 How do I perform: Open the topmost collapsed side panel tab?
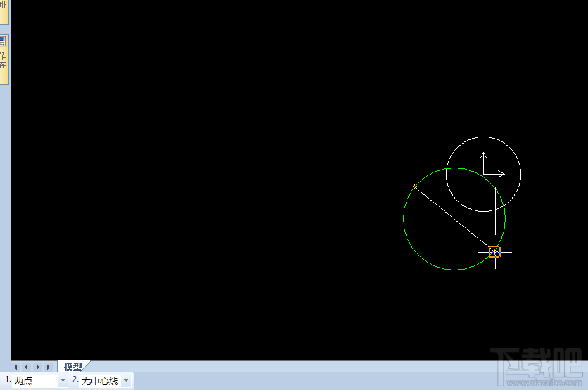point(4,11)
